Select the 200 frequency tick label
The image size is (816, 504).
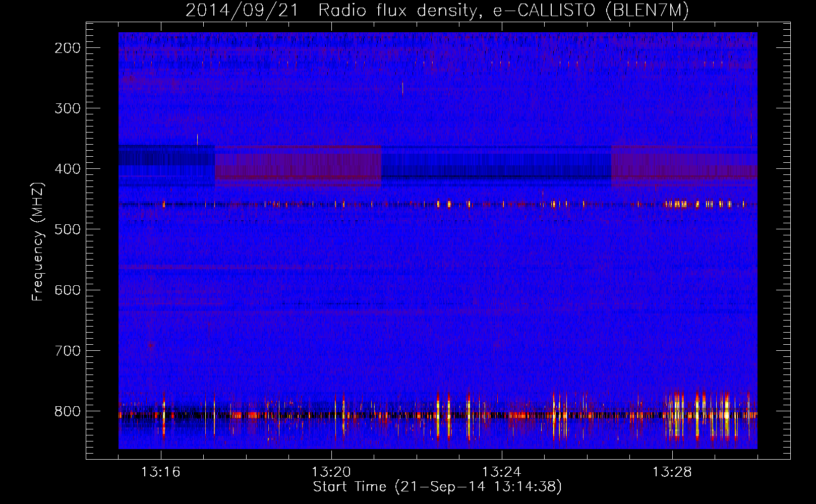click(x=68, y=48)
